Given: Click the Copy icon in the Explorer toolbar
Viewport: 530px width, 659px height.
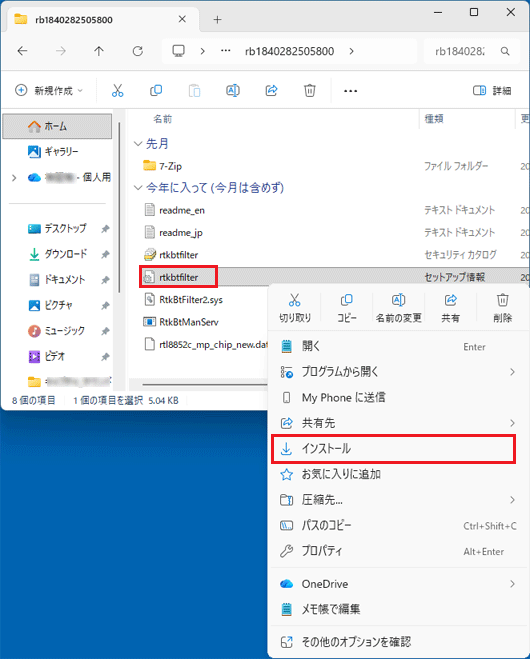Looking at the screenshot, I should click(156, 90).
